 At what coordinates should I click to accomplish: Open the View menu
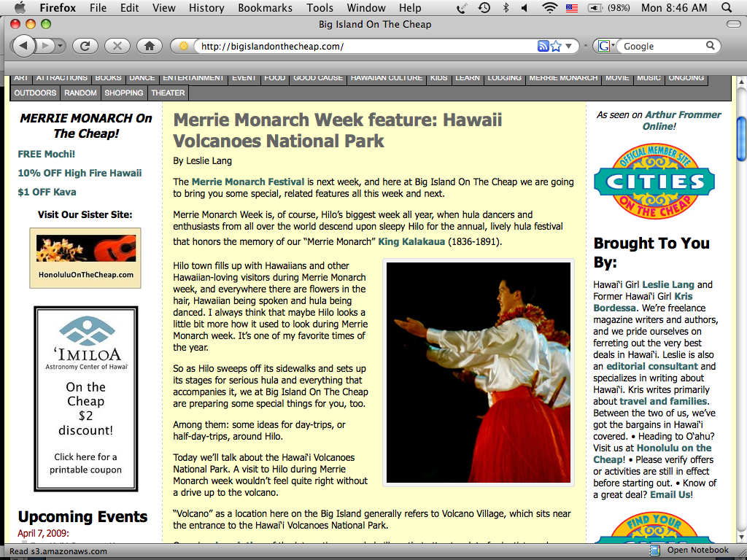coord(164,7)
